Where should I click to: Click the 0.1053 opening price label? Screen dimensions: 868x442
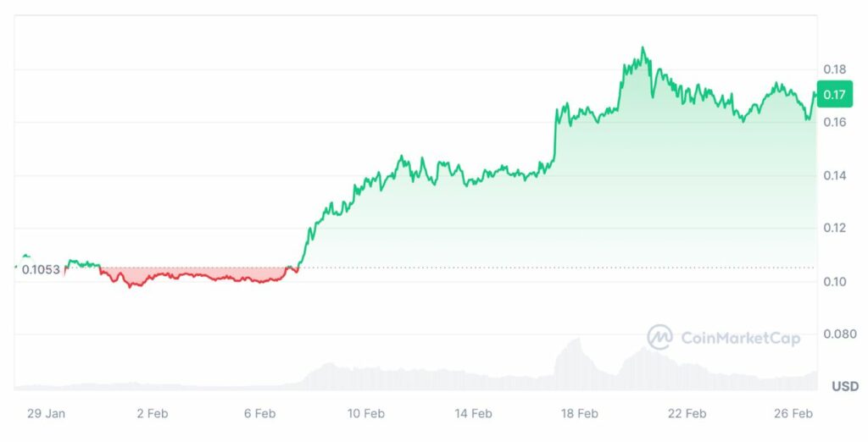pos(41,269)
